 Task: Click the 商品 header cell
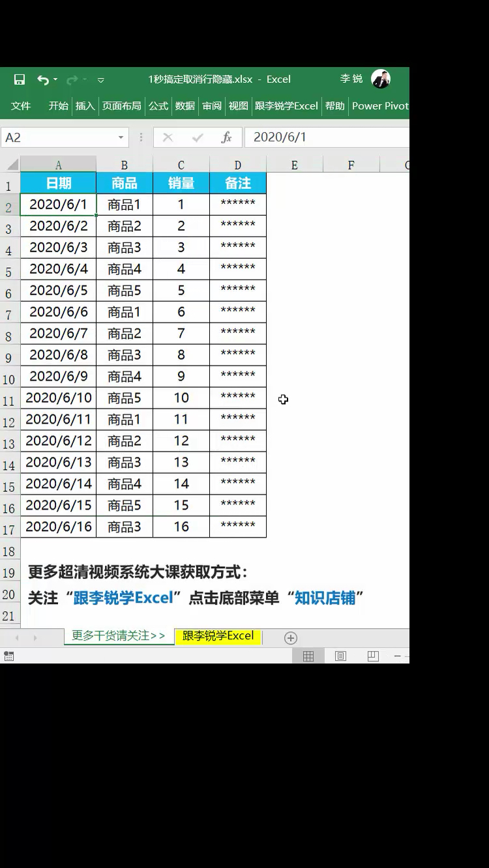[x=125, y=183]
